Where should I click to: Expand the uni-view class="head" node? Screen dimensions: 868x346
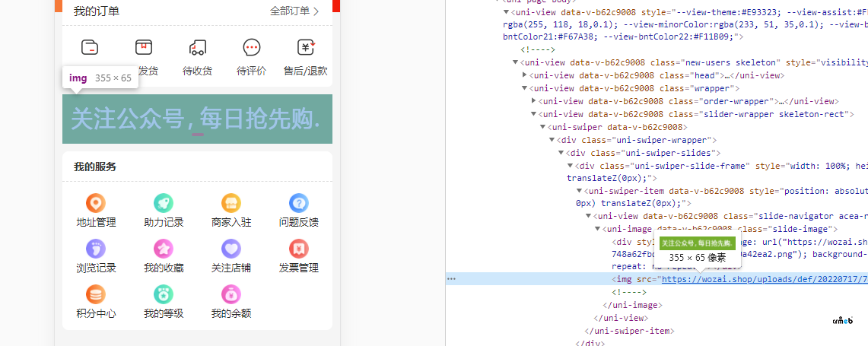[x=525, y=75]
